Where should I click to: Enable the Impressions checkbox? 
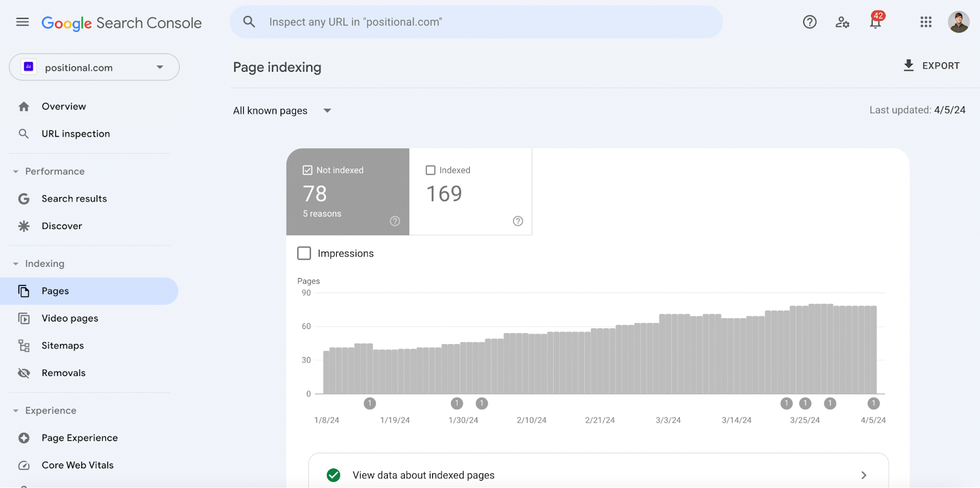(304, 253)
